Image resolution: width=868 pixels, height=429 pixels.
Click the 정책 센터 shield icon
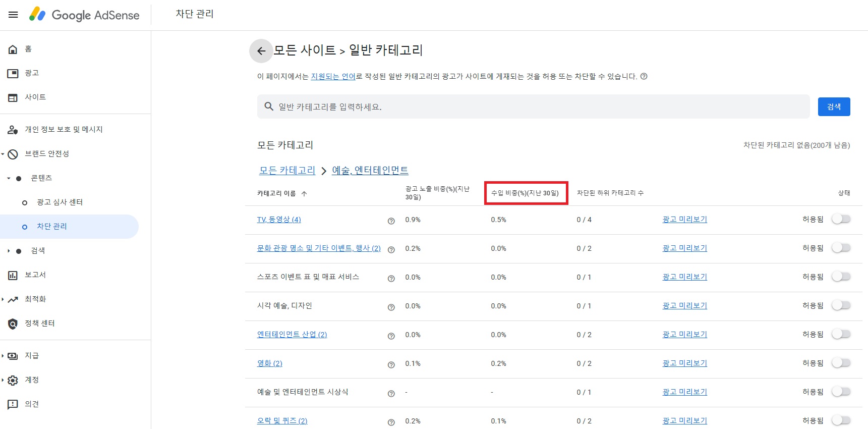pyautogui.click(x=13, y=324)
